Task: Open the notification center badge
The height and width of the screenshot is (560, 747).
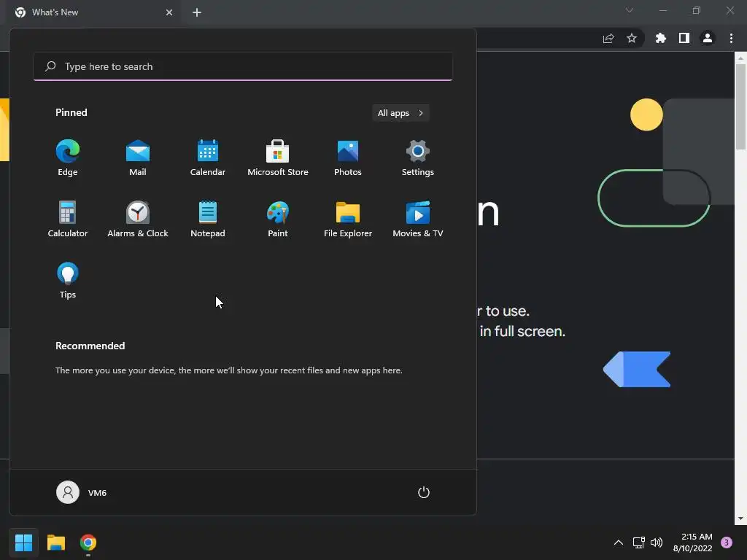Action: pyautogui.click(x=727, y=542)
